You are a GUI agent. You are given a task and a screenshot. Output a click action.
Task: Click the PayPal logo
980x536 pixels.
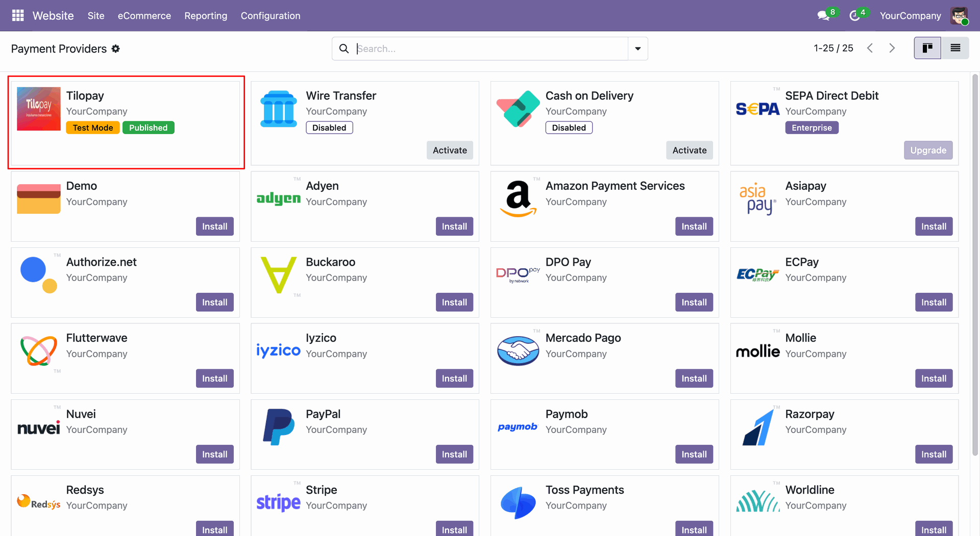[x=279, y=427]
